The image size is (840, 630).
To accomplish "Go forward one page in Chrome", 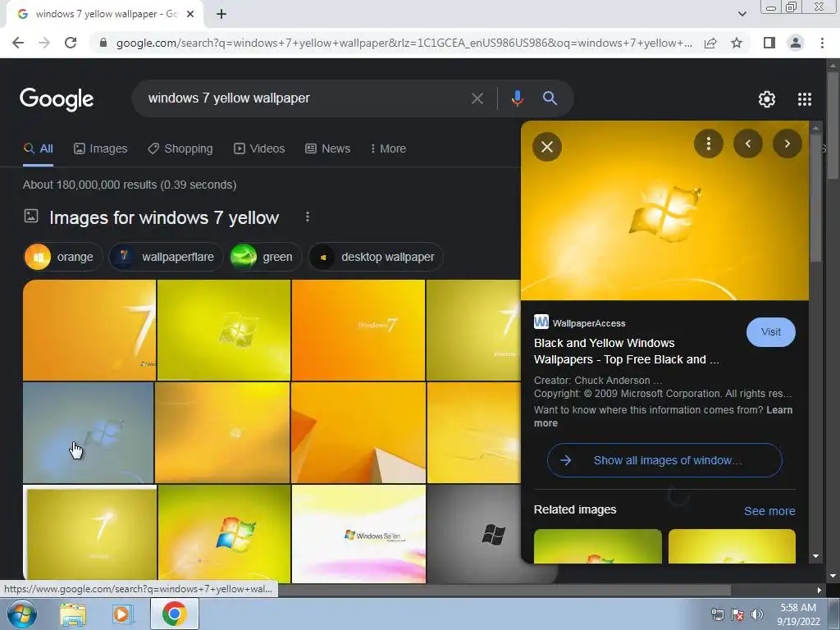I will click(x=44, y=43).
